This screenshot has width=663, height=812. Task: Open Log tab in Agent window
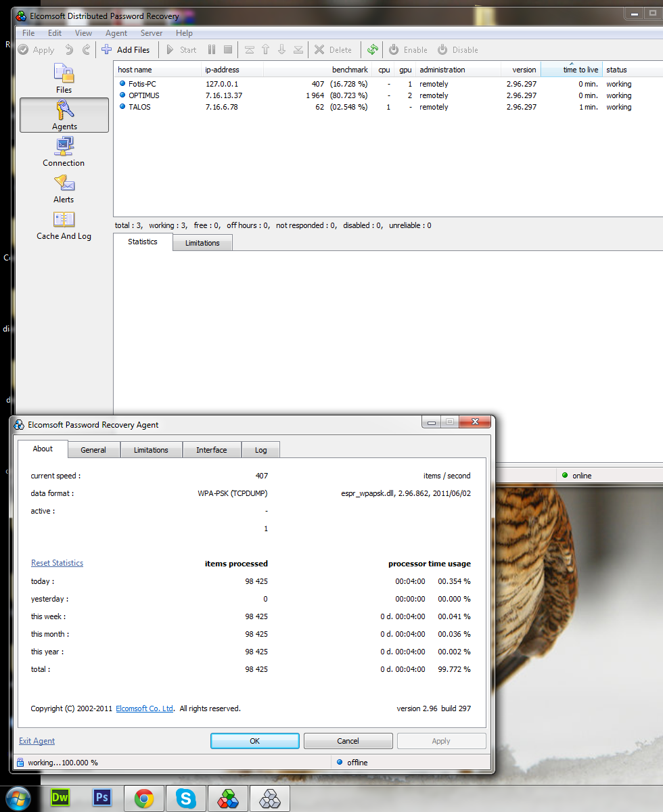pos(260,450)
